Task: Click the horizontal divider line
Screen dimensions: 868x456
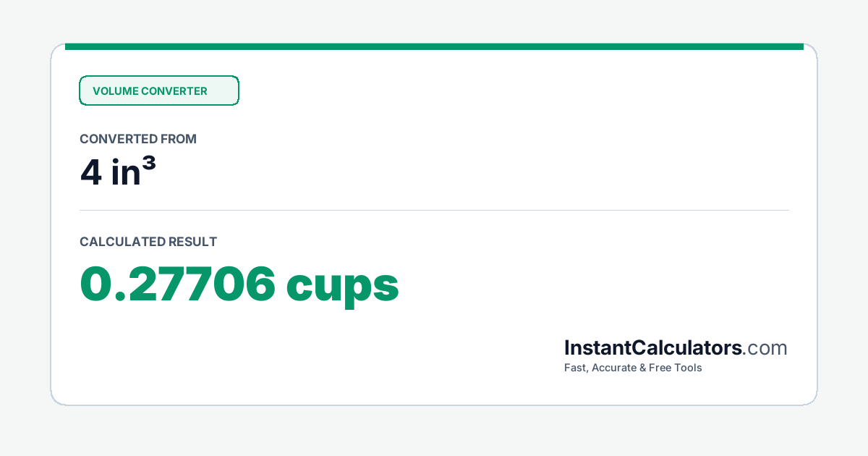Action: click(x=434, y=211)
